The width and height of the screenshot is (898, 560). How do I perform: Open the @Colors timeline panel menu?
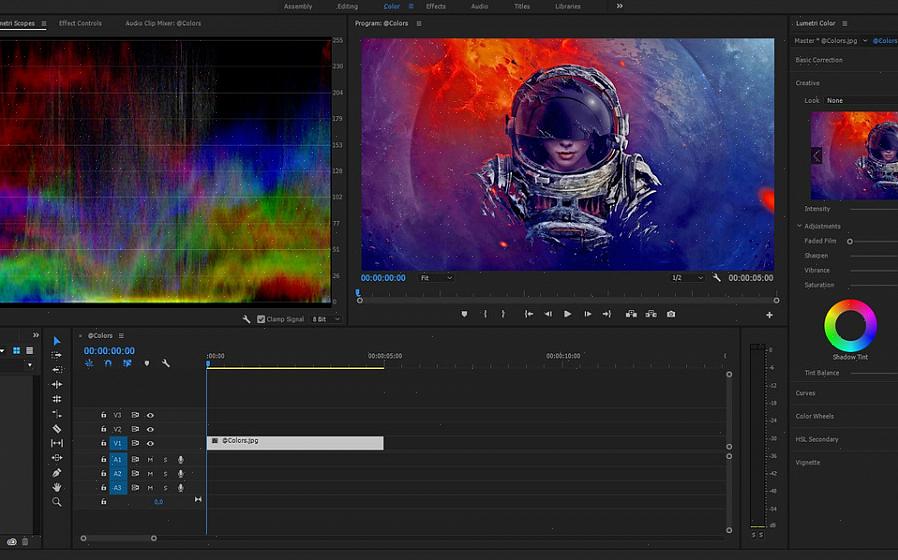click(x=121, y=336)
